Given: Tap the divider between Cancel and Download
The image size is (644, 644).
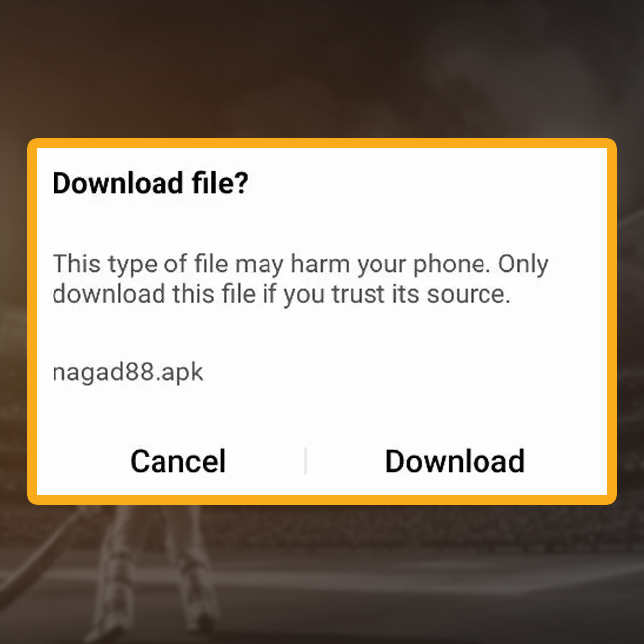Looking at the screenshot, I should click(305, 461).
